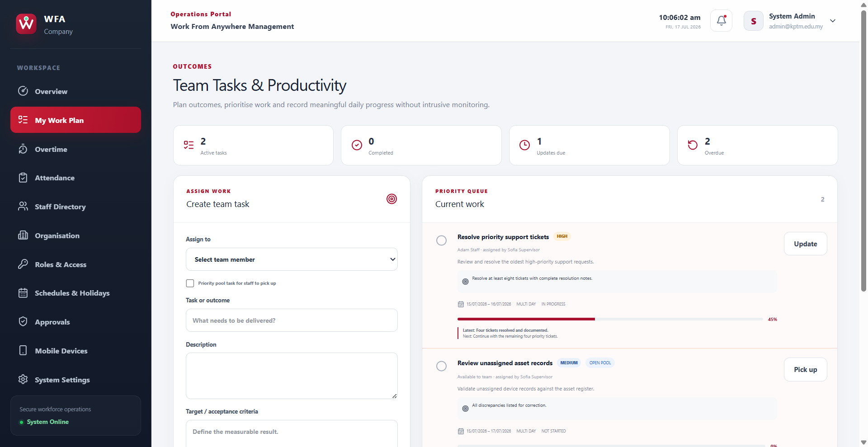Go to the Attendance section

tap(75, 178)
